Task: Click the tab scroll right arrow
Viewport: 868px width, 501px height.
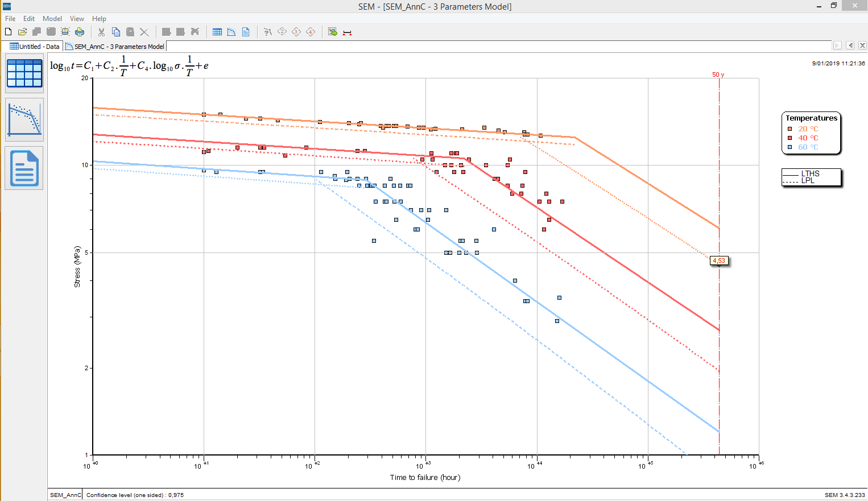Action: pyautogui.click(x=837, y=45)
